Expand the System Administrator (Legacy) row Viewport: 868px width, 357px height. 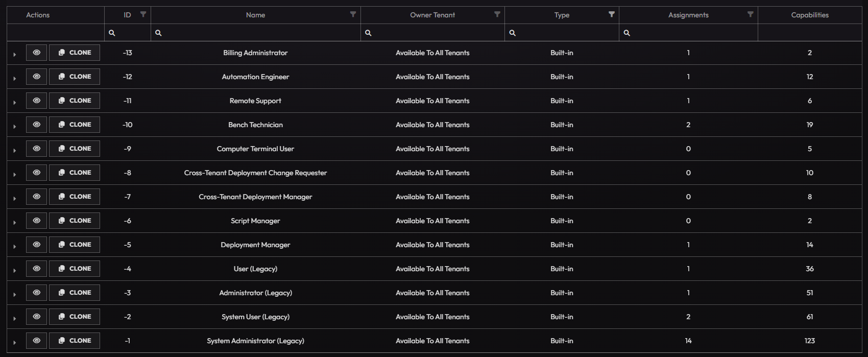click(x=15, y=342)
